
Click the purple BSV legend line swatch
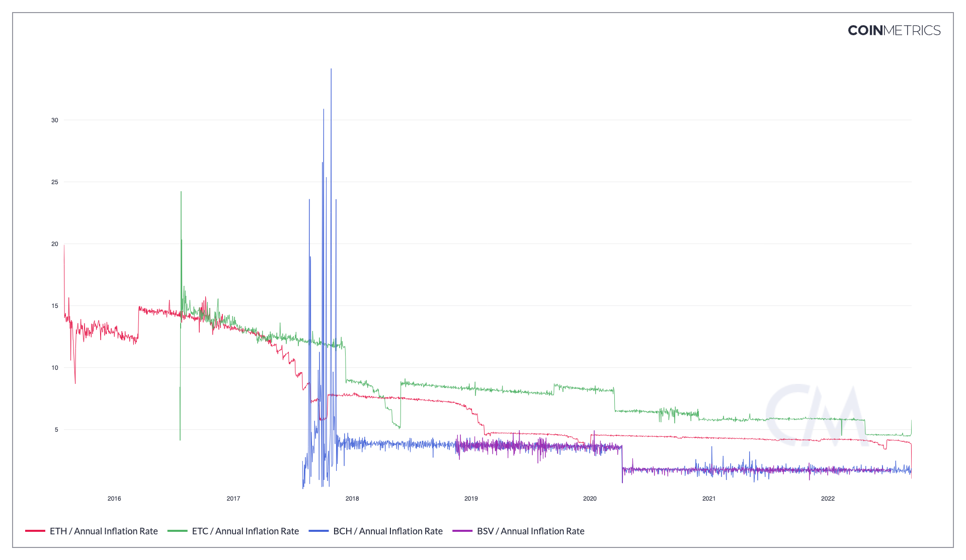click(x=462, y=531)
